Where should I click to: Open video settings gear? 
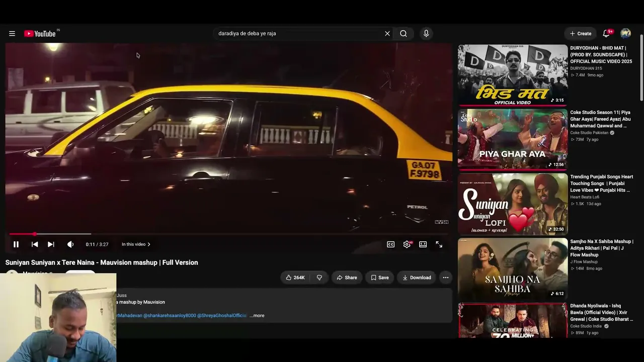click(x=407, y=244)
